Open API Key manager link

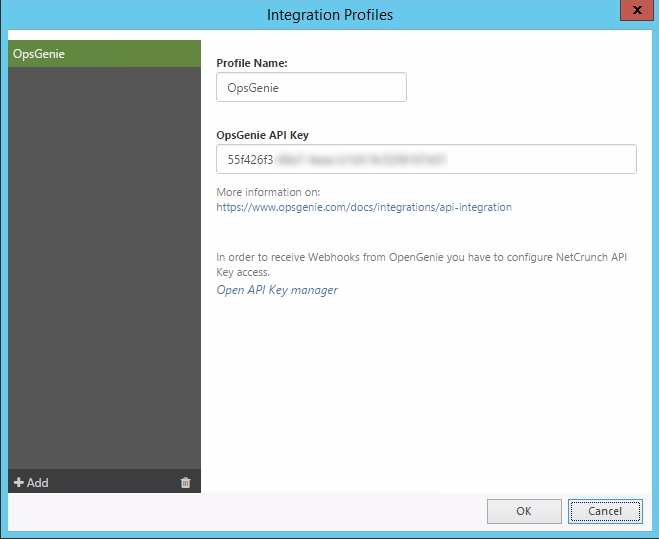coord(277,290)
